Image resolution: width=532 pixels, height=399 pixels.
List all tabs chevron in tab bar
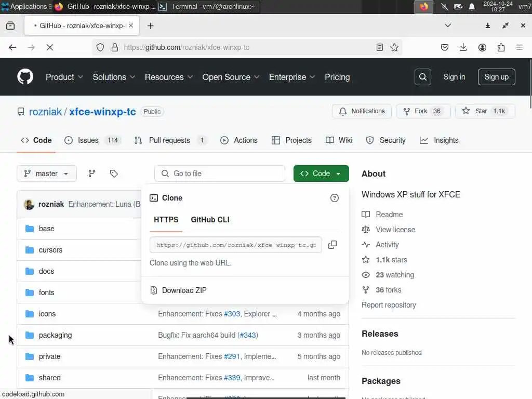[448, 26]
